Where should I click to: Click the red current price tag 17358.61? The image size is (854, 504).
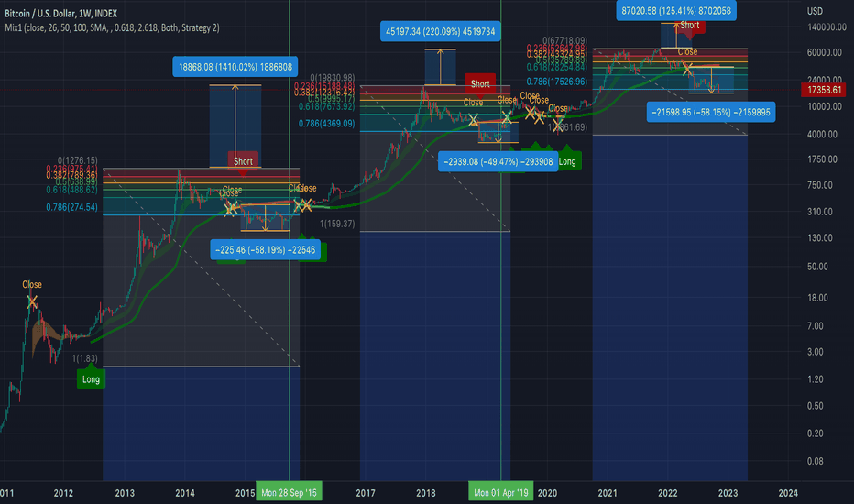click(x=824, y=90)
